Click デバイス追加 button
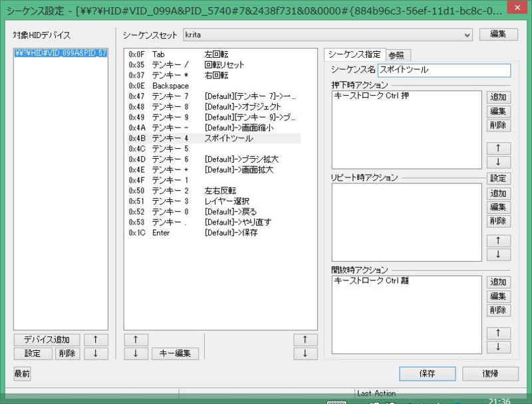This screenshot has height=404, width=532. point(47,340)
